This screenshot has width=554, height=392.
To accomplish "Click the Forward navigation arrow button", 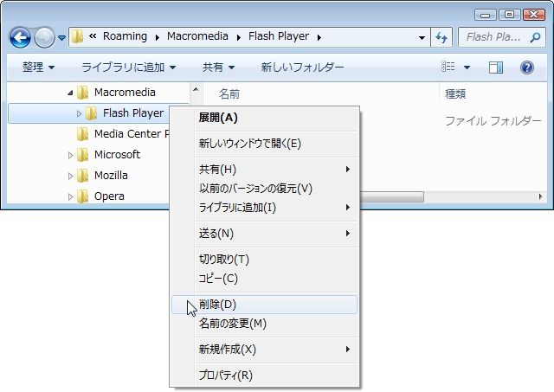I will (x=44, y=37).
